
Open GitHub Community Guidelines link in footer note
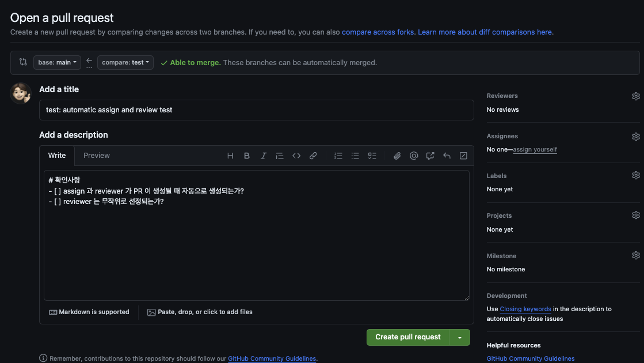[272, 358]
